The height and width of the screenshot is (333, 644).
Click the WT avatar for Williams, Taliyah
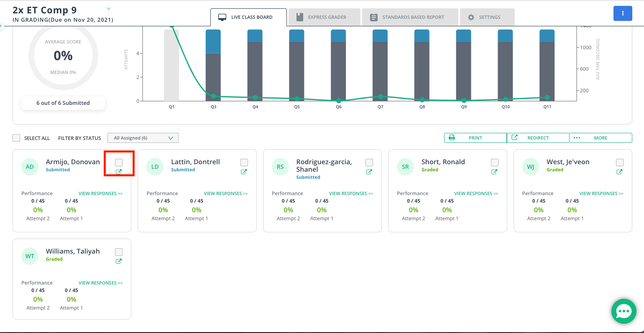(x=30, y=256)
